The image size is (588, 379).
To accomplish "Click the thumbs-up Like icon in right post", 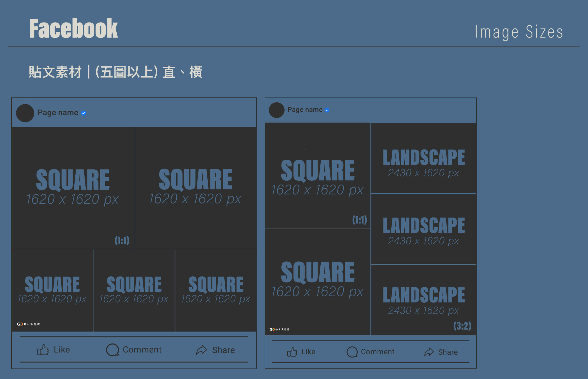I will (x=292, y=352).
